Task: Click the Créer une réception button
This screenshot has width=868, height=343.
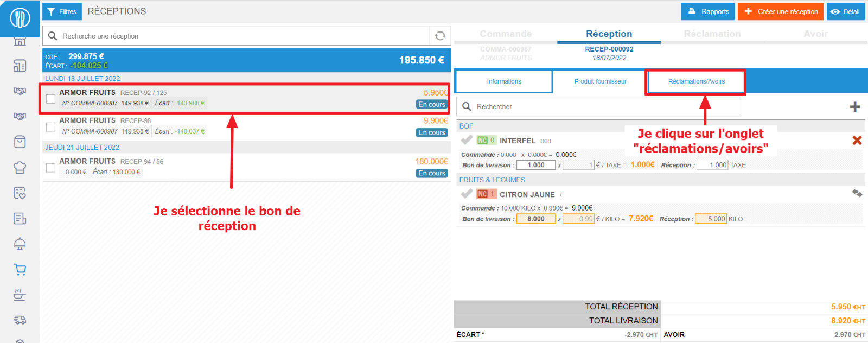Action: 780,11
